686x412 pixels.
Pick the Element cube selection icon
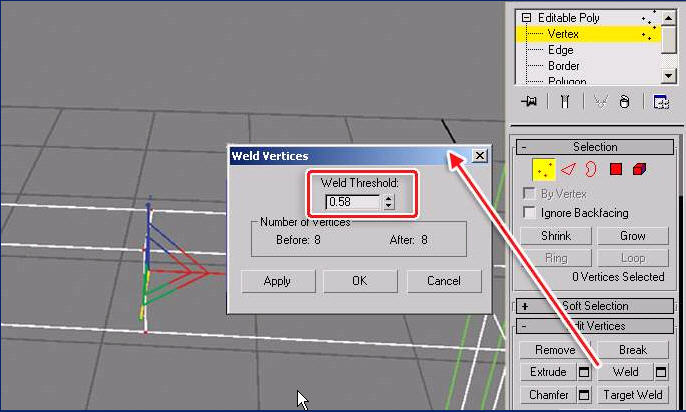click(639, 170)
